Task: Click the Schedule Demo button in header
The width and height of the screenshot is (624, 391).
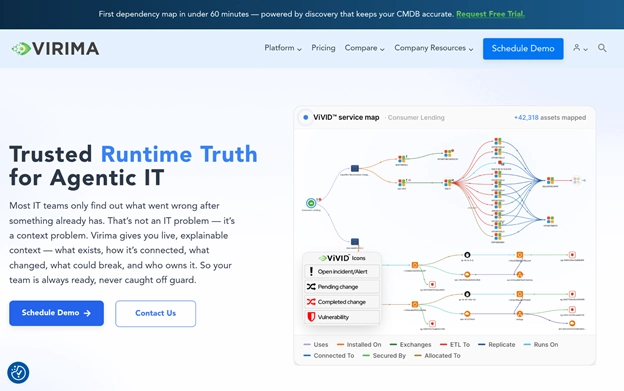Action: (523, 49)
